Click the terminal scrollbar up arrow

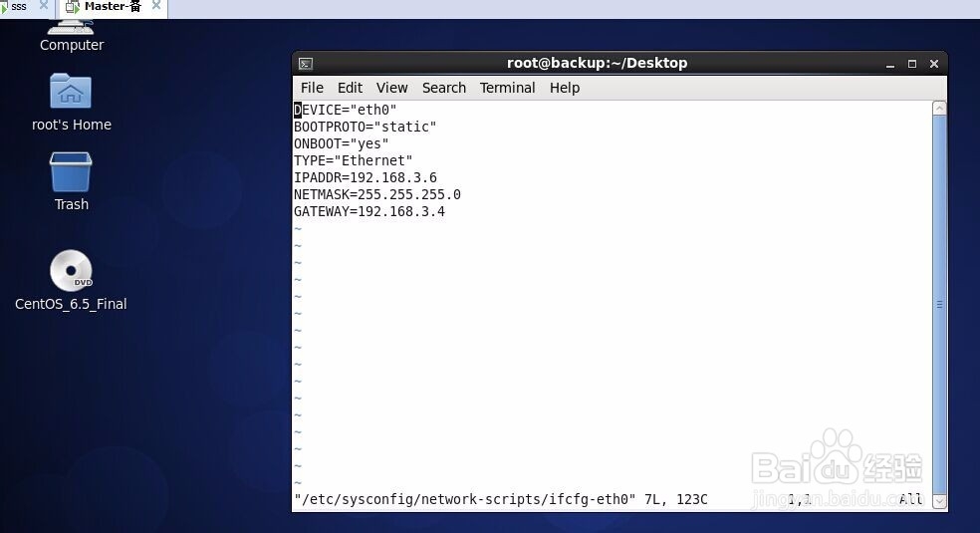pos(939,109)
